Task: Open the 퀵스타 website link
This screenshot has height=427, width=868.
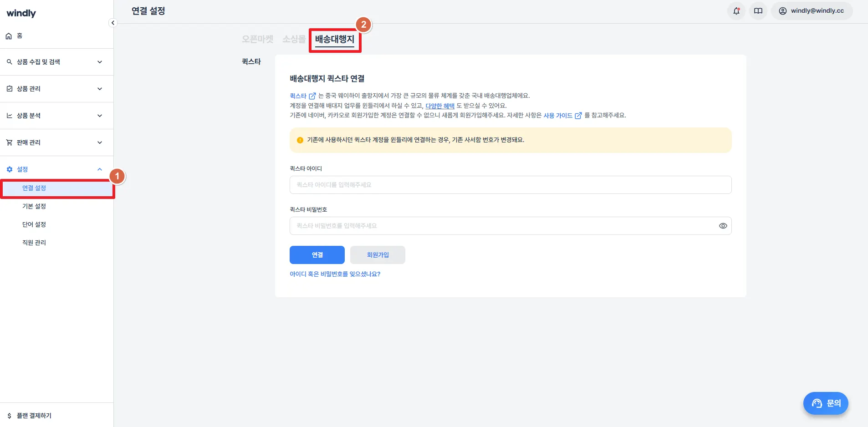Action: (298, 96)
